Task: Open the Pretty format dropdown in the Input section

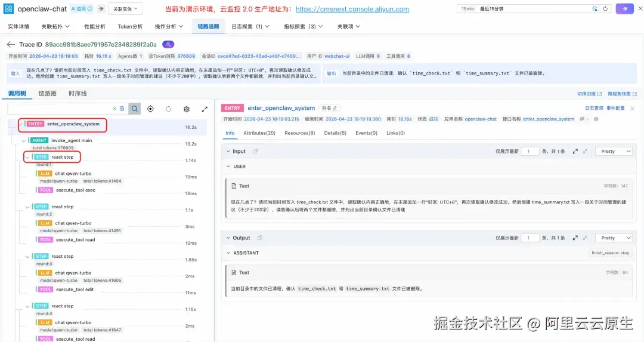Action: 614,151
